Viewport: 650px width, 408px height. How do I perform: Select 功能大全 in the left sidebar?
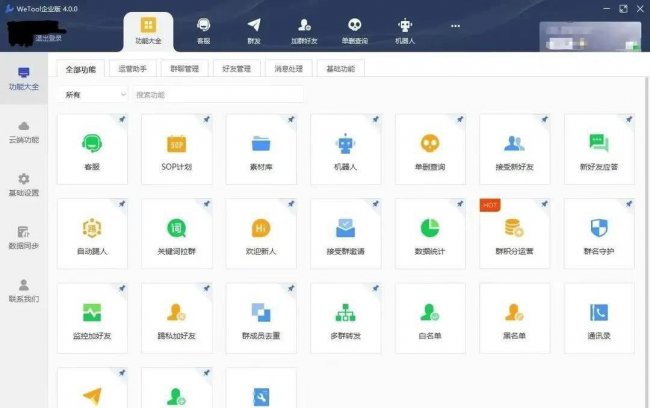point(24,78)
